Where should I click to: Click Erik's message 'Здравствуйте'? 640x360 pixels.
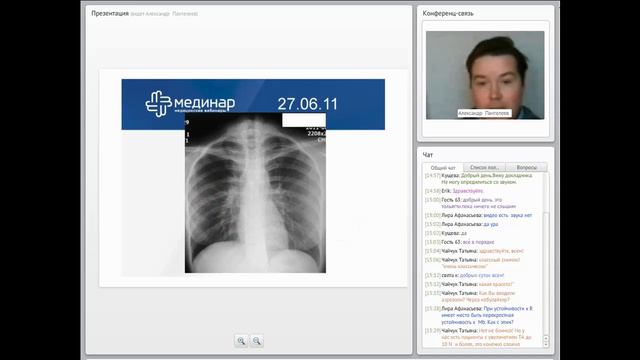468,191
